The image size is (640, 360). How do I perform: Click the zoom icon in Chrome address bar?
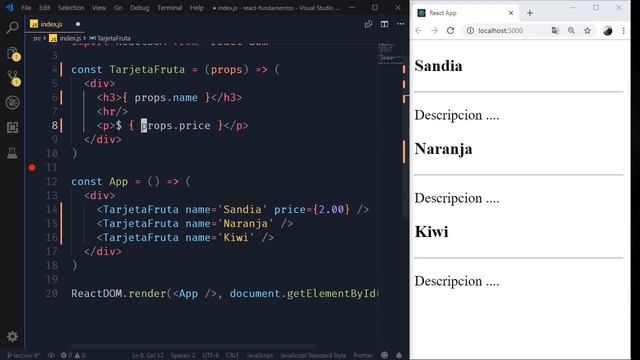click(571, 30)
